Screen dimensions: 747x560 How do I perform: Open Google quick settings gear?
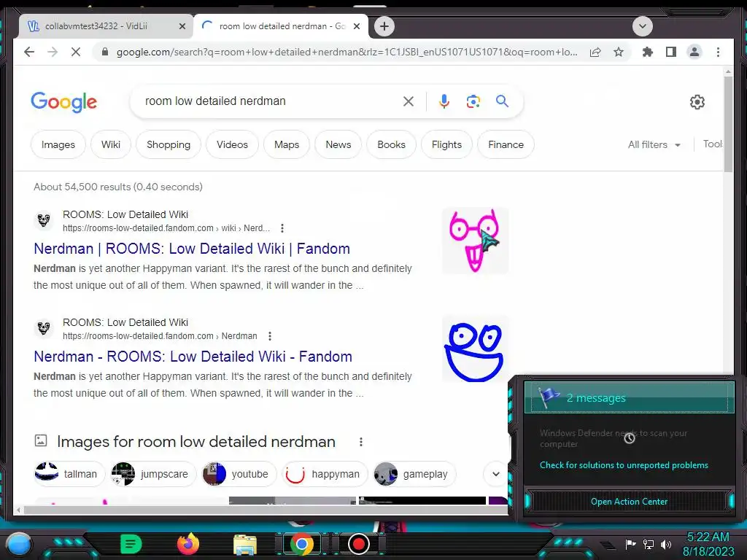[x=697, y=102]
